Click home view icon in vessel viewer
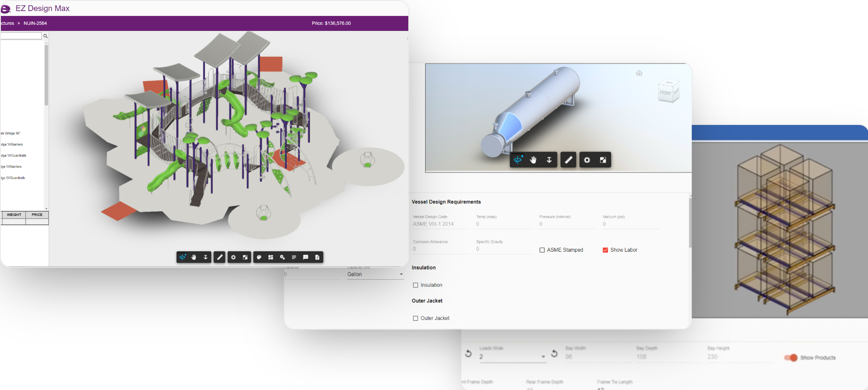Viewport: 868px width, 390px height. [x=639, y=73]
